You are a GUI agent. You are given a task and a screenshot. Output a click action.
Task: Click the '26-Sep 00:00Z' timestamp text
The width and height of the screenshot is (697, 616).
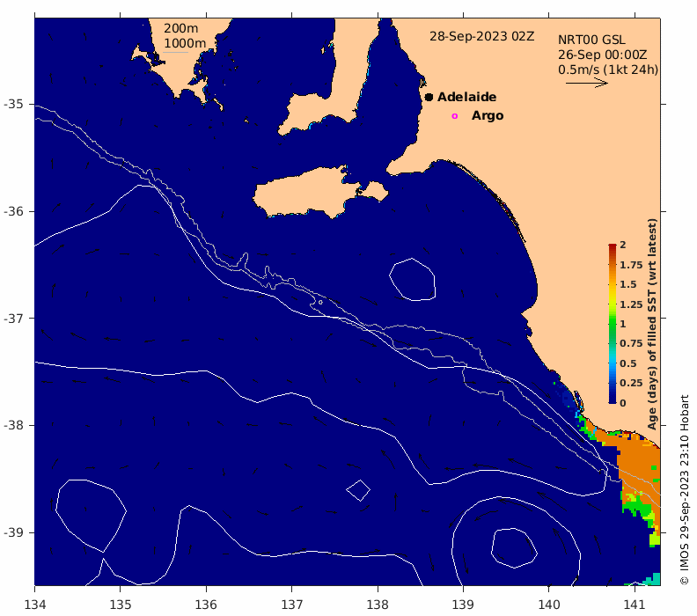602,55
